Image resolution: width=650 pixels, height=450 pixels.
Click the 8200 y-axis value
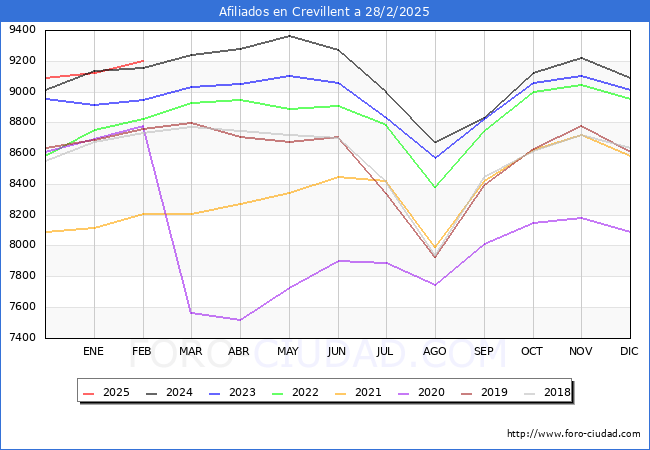(x=22, y=215)
